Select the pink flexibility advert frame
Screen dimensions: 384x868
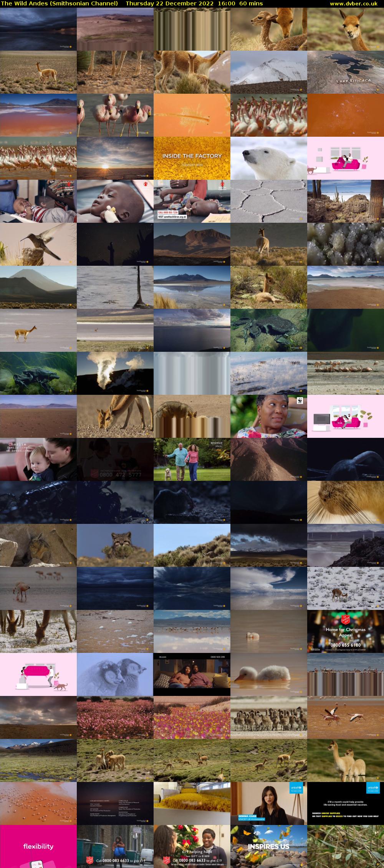38,846
